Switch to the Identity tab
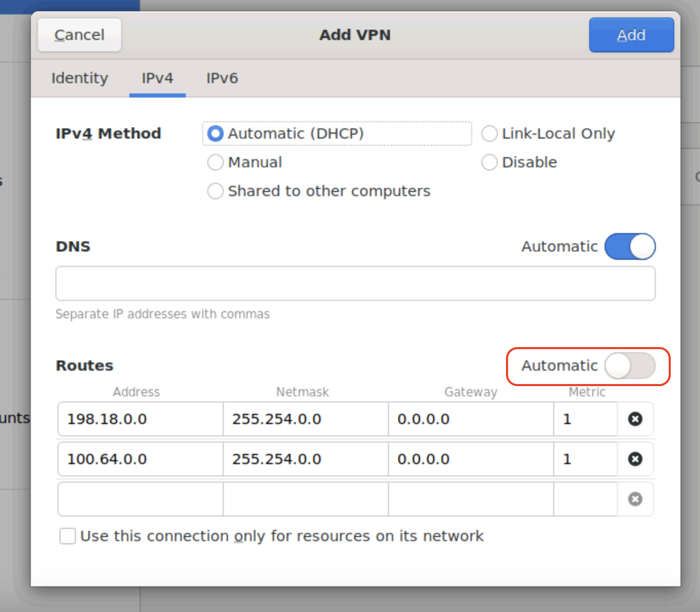This screenshot has height=612, width=700. 80,78
